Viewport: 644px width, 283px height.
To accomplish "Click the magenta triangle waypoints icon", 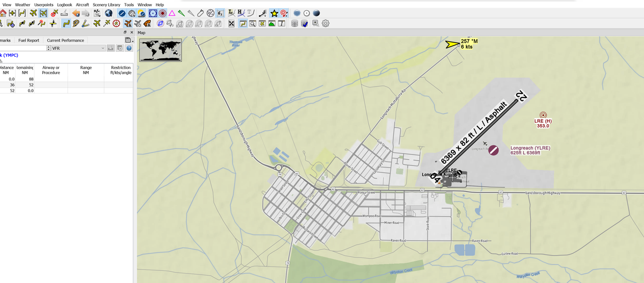I will pos(172,13).
